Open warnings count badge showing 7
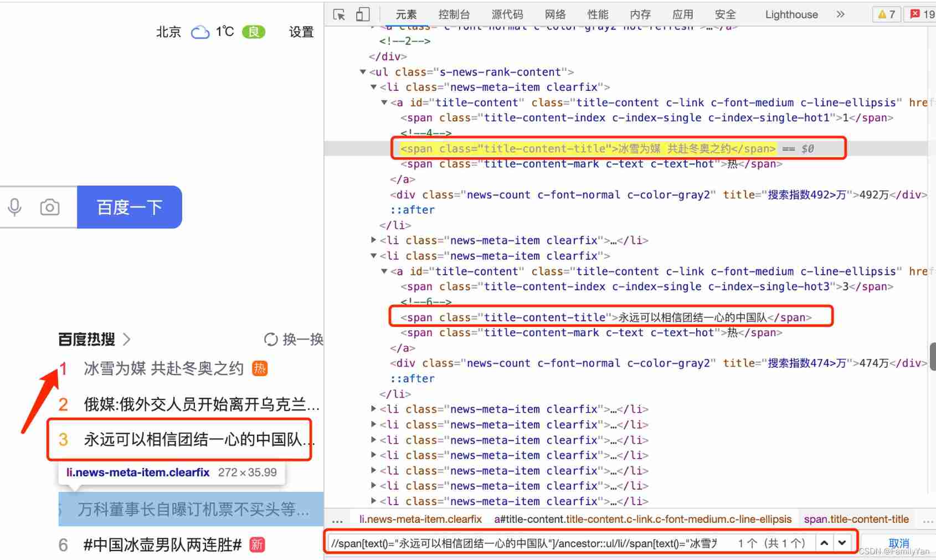The image size is (936, 560). coord(886,14)
